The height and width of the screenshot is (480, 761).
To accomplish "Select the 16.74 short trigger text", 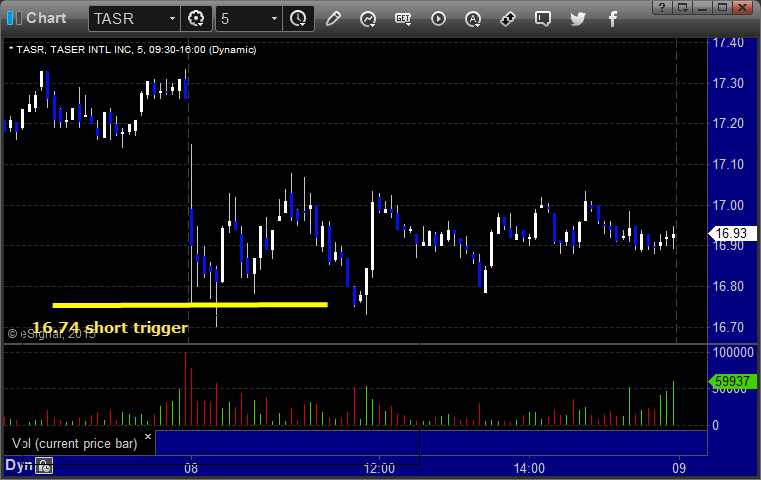I will [x=110, y=328].
